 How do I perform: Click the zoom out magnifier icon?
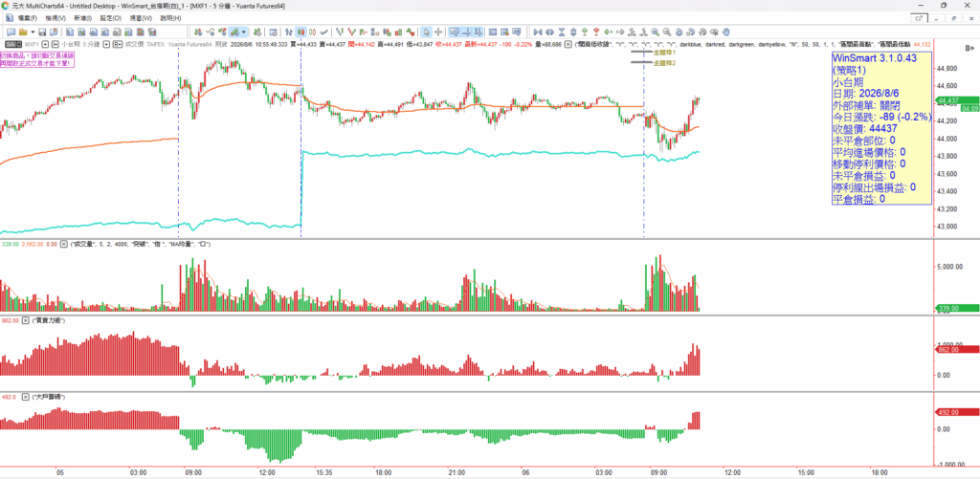pyautogui.click(x=667, y=32)
